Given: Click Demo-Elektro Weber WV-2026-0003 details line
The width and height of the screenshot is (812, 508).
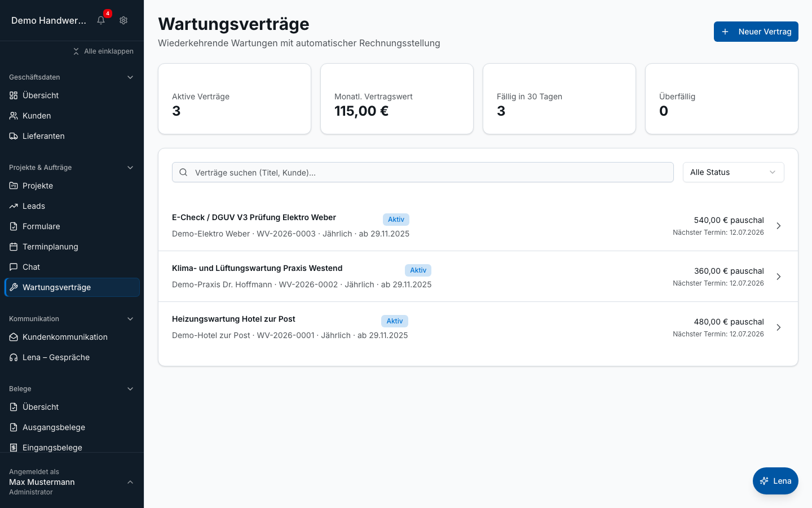Looking at the screenshot, I should click(290, 234).
